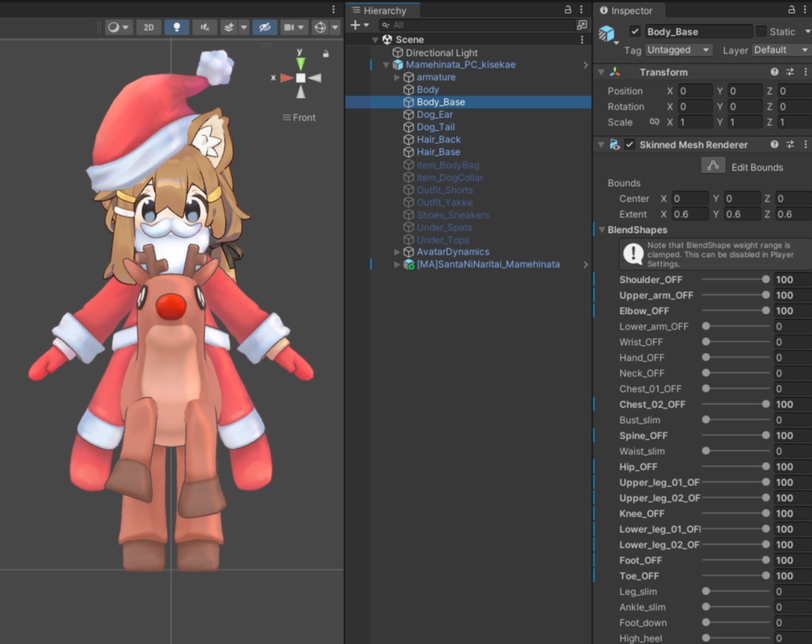Open scene camera settings icon
Viewport: 812px width, 644px height.
289,27
